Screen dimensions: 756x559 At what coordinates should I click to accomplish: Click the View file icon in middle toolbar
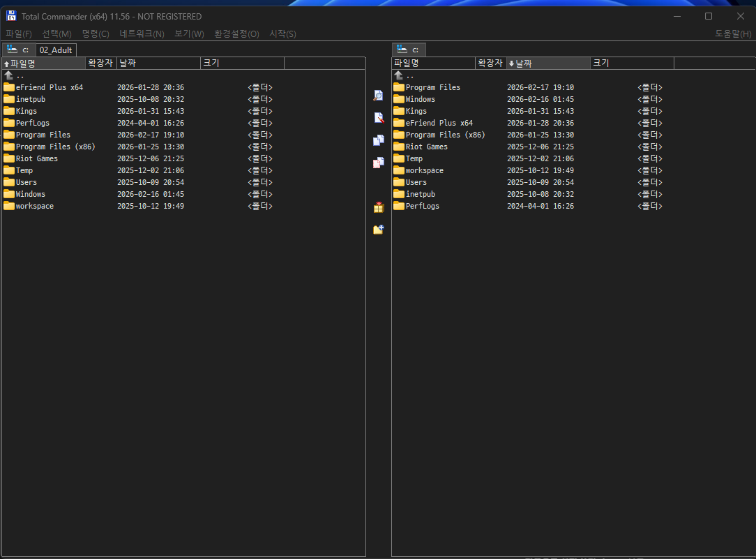pyautogui.click(x=378, y=96)
